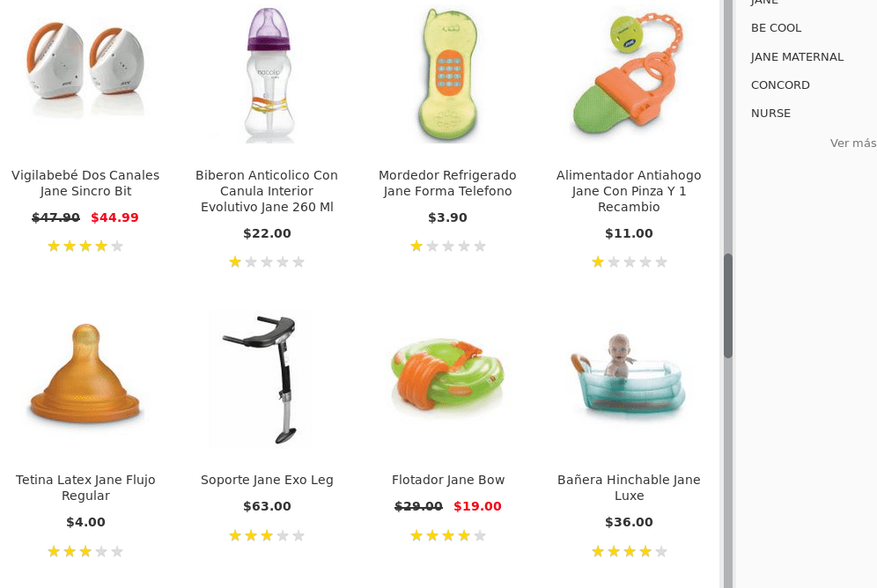Image resolution: width=877 pixels, height=588 pixels.
Task: Filter by JANE MATERNAL brand
Action: [x=797, y=56]
